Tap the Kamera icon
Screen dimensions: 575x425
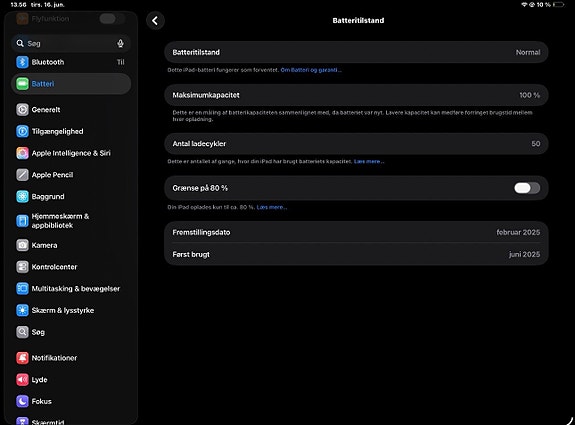pos(22,245)
